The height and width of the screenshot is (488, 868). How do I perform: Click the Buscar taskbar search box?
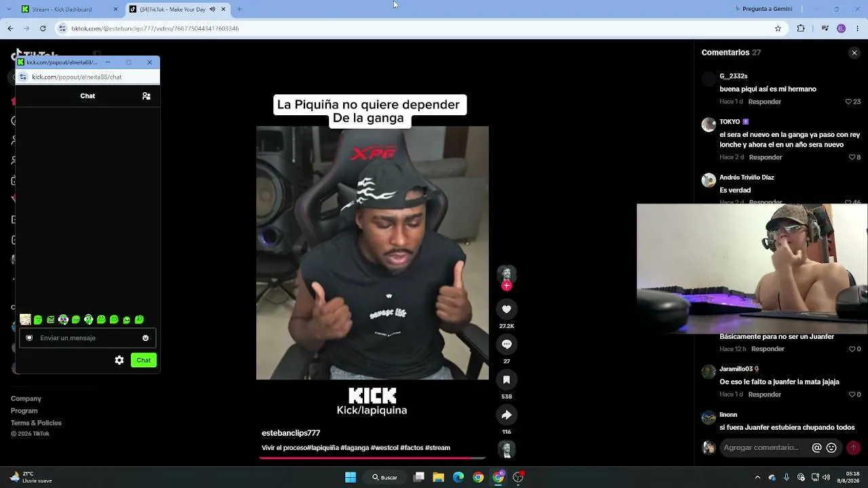pos(385,477)
